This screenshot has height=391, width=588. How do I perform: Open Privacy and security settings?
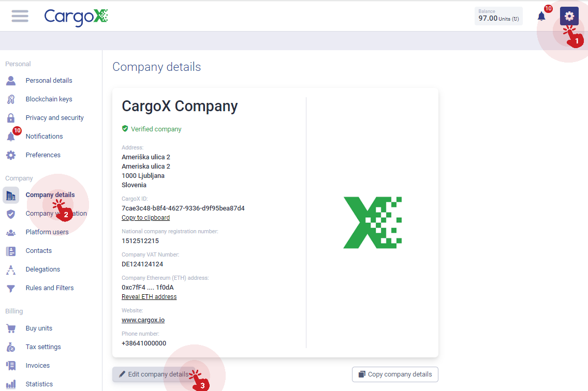click(x=54, y=118)
